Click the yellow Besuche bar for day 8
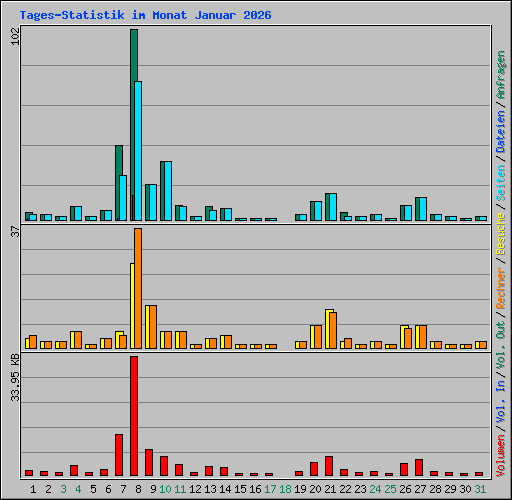 (132, 306)
